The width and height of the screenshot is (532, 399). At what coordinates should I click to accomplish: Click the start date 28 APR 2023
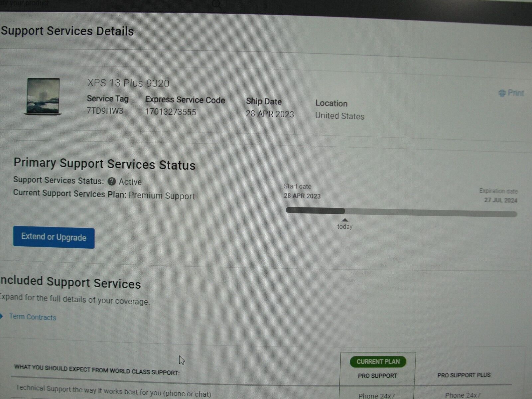[302, 196]
